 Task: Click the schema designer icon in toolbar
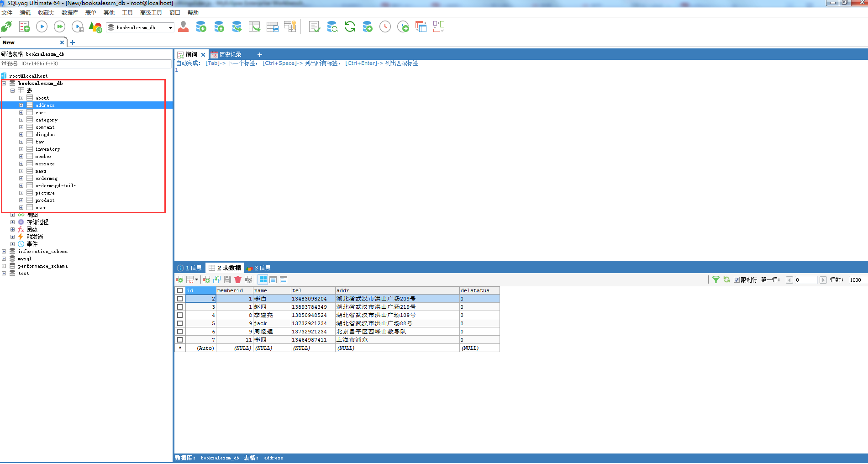pos(439,27)
